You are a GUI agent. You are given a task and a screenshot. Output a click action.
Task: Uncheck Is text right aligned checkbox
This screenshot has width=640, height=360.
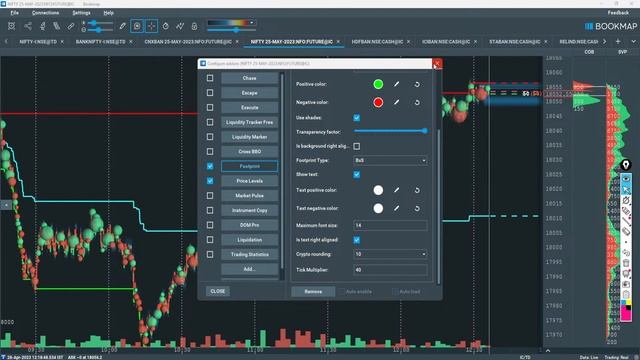357,240
